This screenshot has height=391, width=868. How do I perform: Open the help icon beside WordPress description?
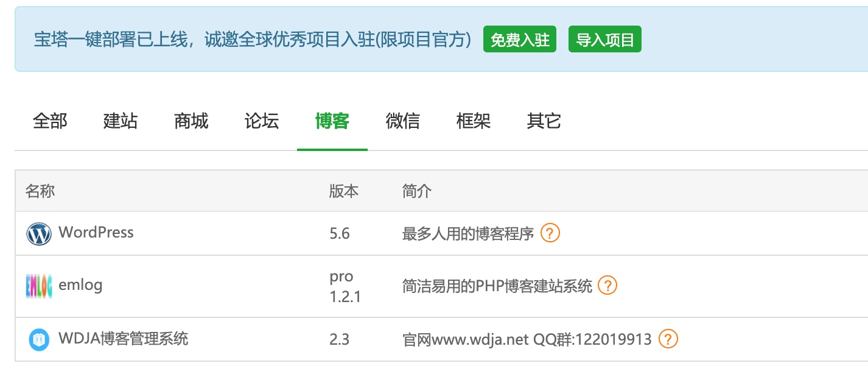click(x=550, y=233)
